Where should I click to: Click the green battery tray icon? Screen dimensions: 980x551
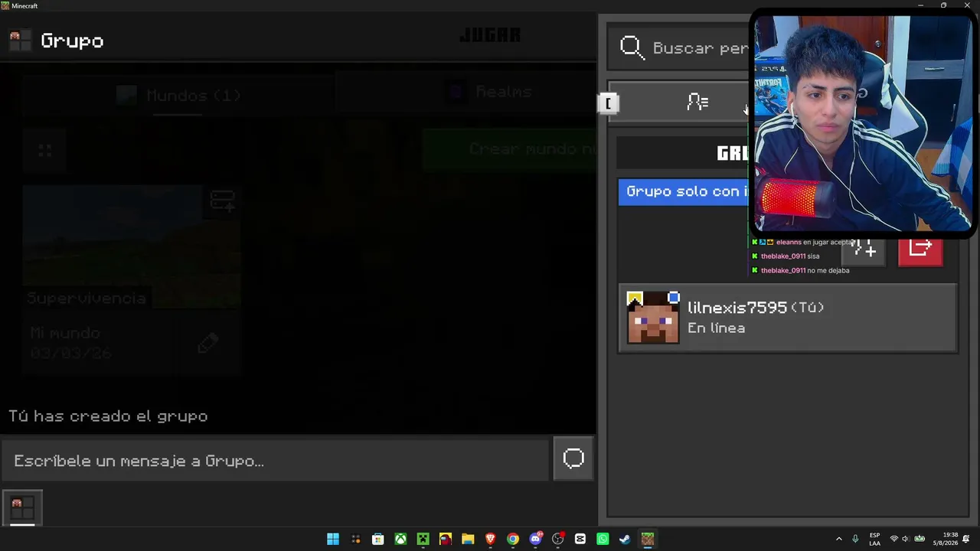click(x=920, y=540)
